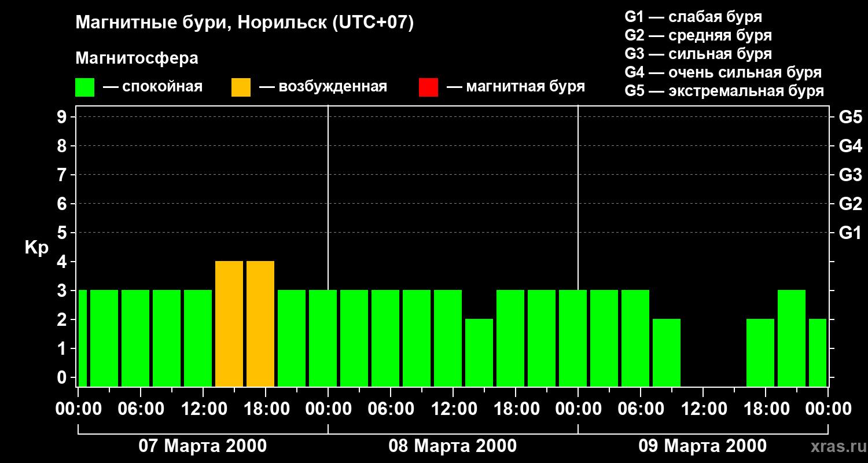Click the '— магнитная буря' legend label

coord(516,87)
